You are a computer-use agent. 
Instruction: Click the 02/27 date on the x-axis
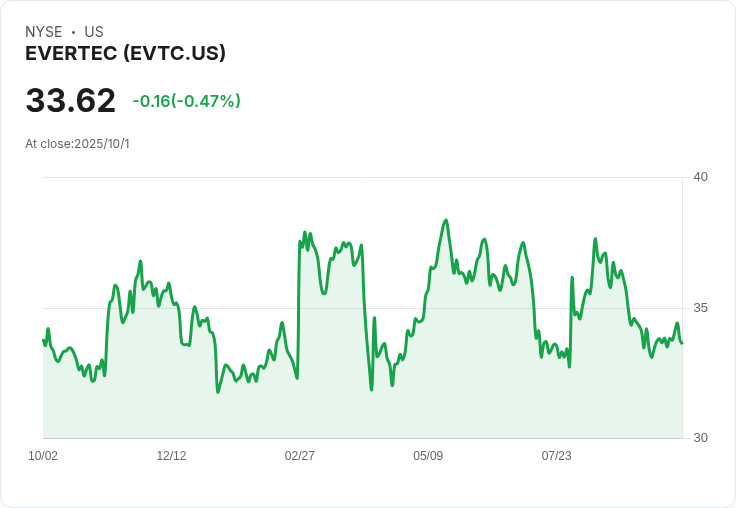[x=299, y=456]
